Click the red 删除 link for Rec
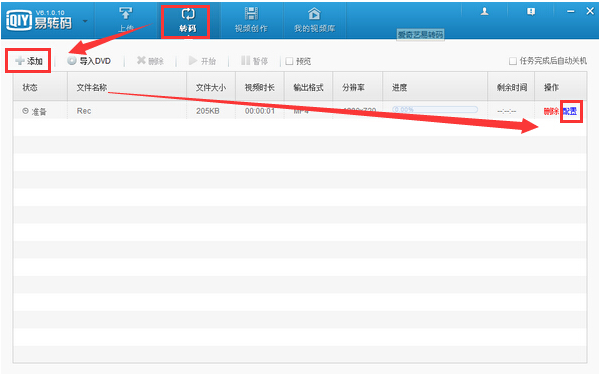 click(551, 111)
